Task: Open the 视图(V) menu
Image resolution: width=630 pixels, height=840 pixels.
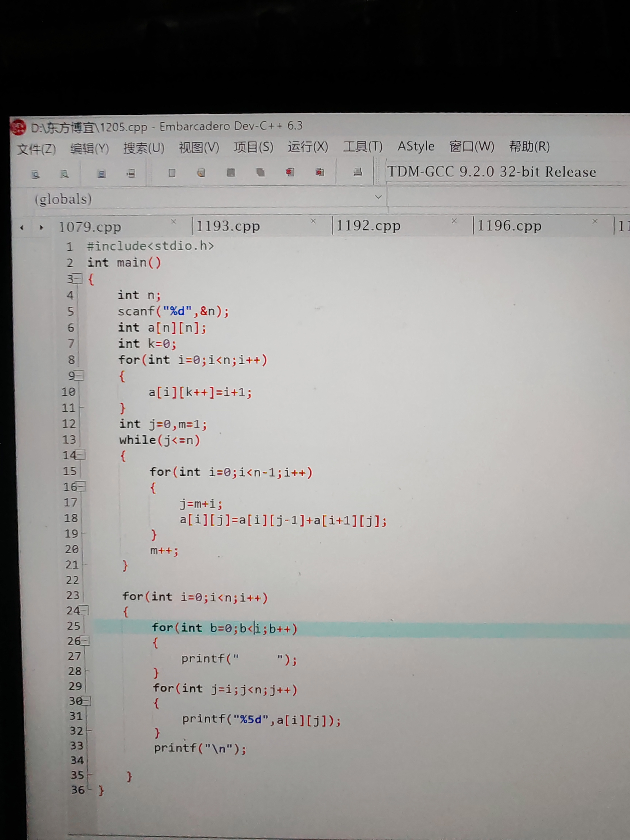Action: tap(199, 147)
